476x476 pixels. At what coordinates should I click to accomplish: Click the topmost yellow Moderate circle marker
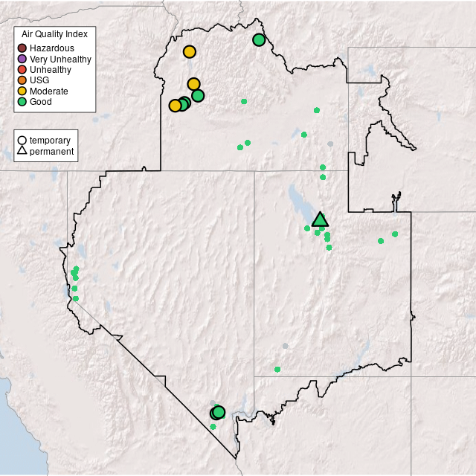(190, 52)
